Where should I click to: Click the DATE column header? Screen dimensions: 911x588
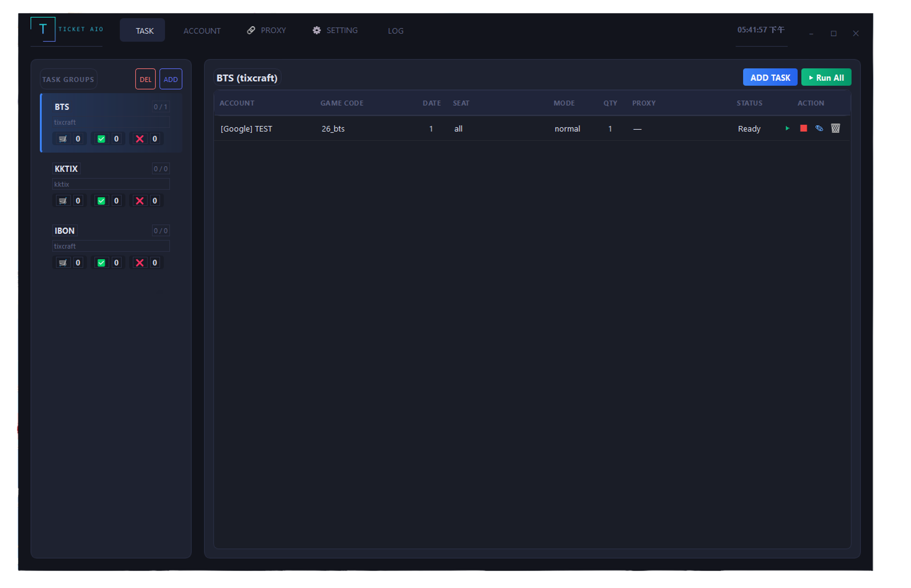pos(432,103)
